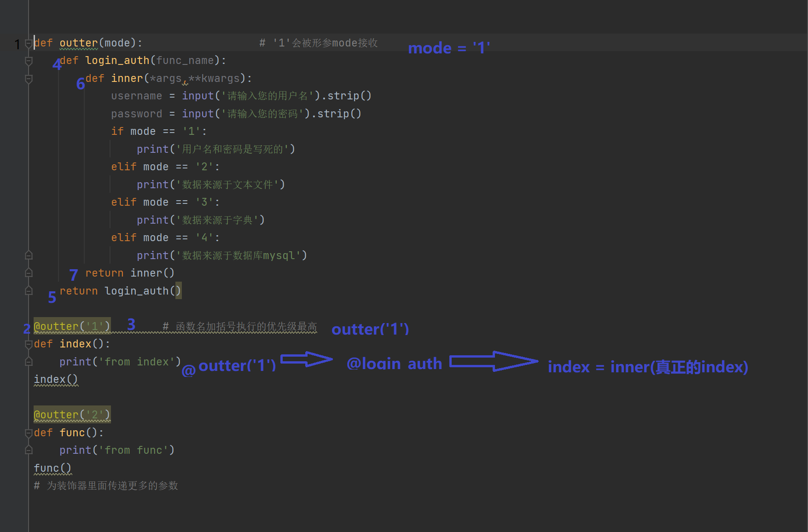Click the index() call statement
This screenshot has width=808, height=532.
point(56,379)
